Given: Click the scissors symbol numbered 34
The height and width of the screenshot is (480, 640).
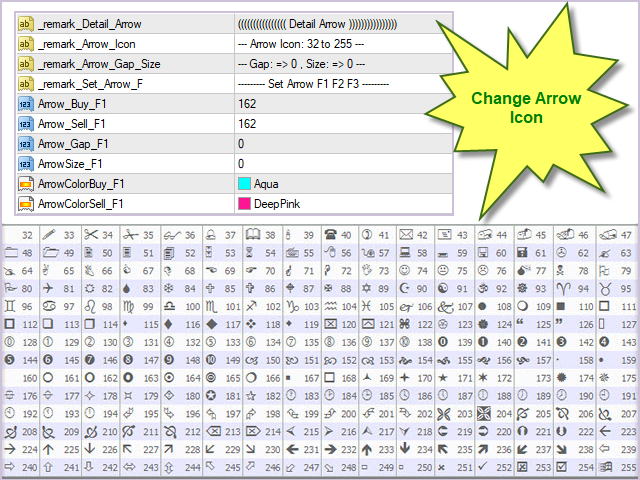Looking at the screenshot, I should [x=91, y=234].
